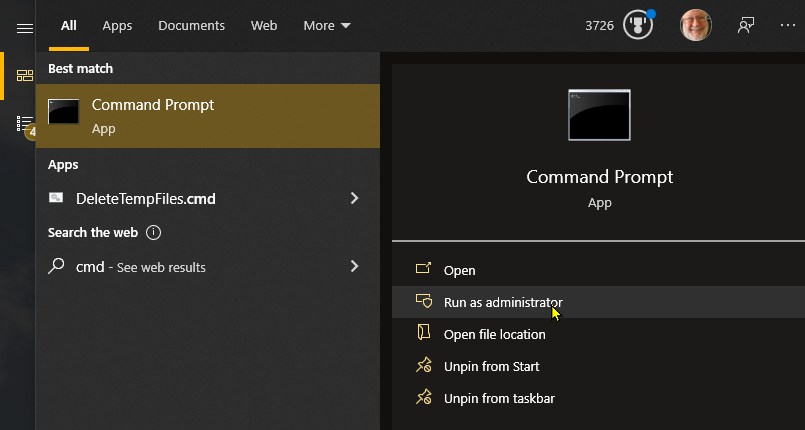Click the Run as administrator shield icon
The image size is (805, 430).
(x=424, y=301)
